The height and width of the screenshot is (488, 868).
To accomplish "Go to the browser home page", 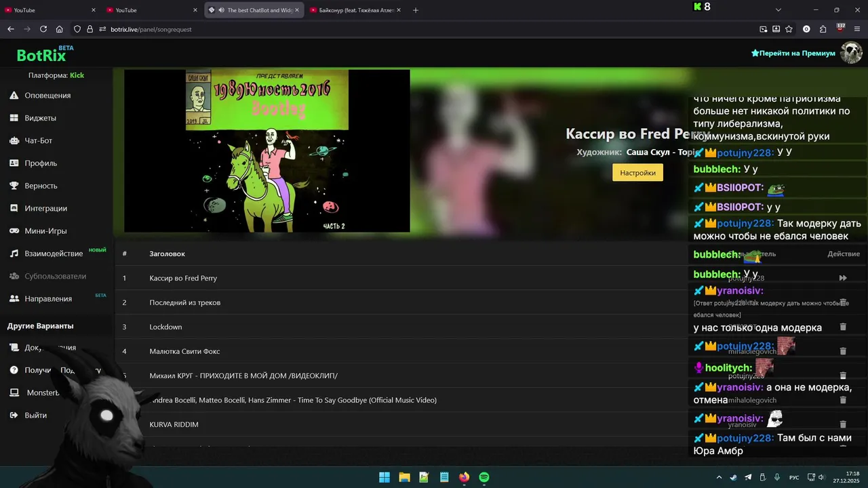I will tap(60, 29).
